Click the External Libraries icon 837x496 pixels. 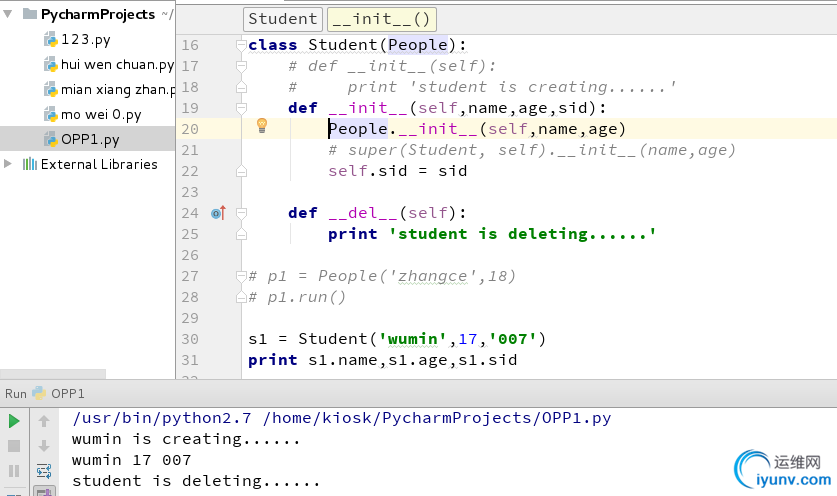pyautogui.click(x=30, y=164)
